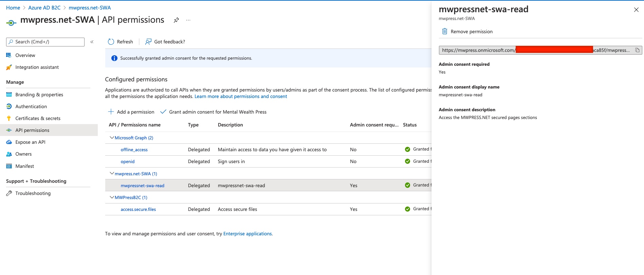Click Home in the breadcrumb
Image resolution: width=644 pixels, height=275 pixels.
click(x=13, y=8)
